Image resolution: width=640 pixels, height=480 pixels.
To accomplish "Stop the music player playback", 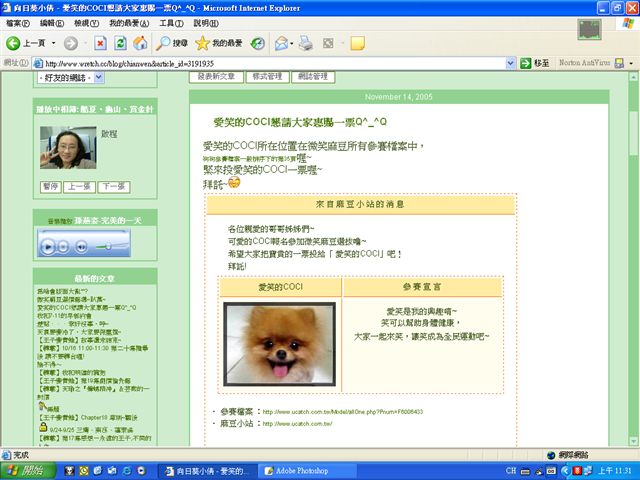I will 63,247.
